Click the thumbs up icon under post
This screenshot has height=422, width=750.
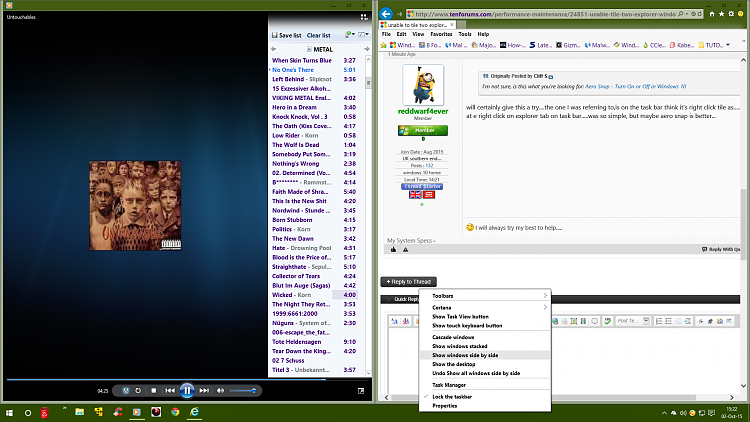pyautogui.click(x=393, y=249)
